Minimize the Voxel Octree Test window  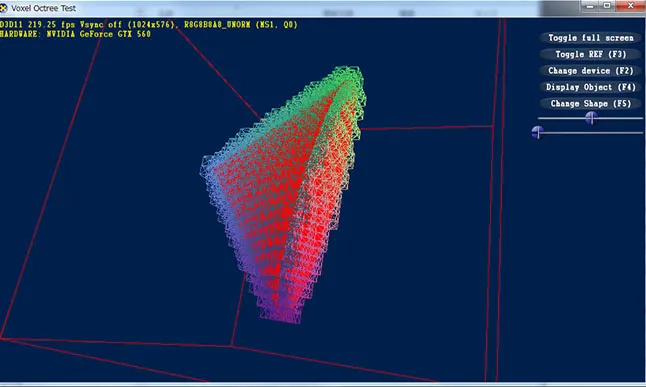click(591, 6)
